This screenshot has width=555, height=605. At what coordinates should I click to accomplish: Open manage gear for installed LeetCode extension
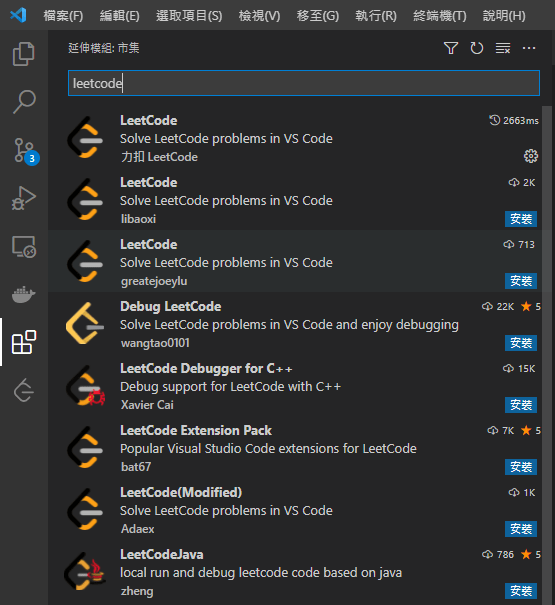pyautogui.click(x=531, y=156)
